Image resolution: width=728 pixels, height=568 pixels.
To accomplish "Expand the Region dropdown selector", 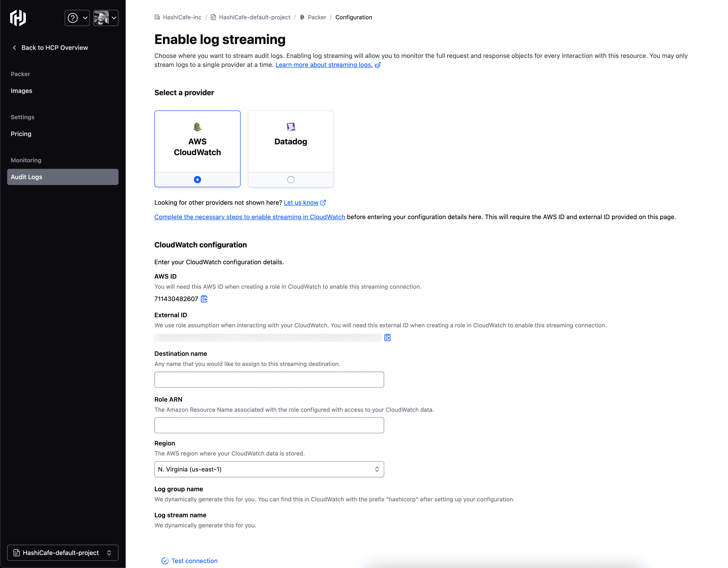I will pyautogui.click(x=269, y=469).
